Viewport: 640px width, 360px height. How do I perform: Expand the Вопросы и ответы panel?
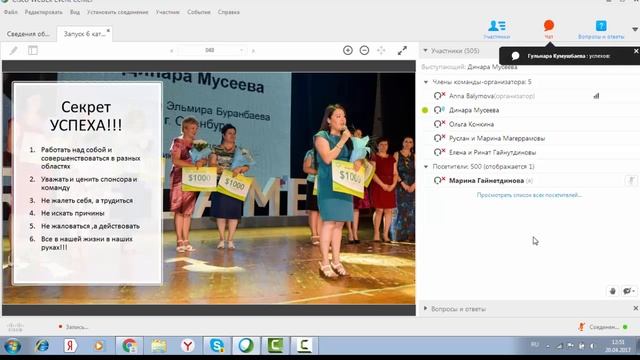[425, 309]
